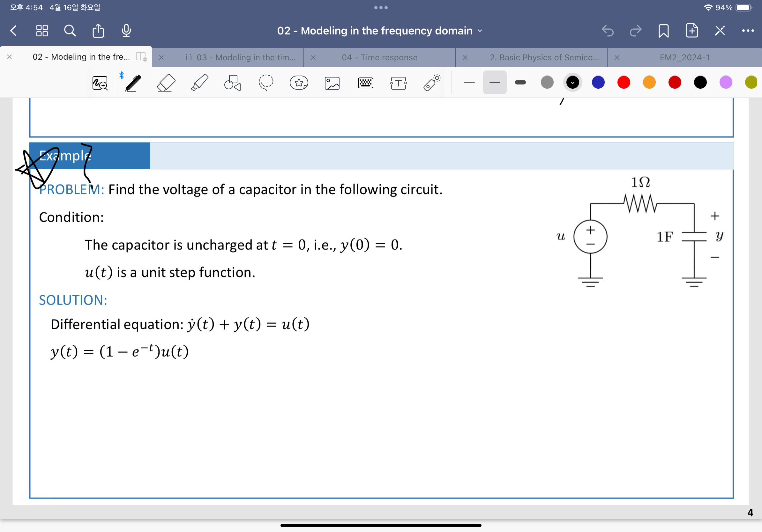This screenshot has width=762, height=532.
Task: Bookmark the current page
Action: coord(663,31)
